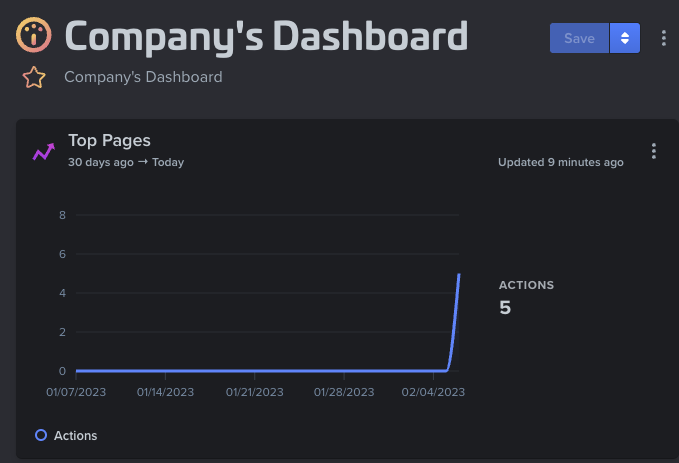The height and width of the screenshot is (463, 679).
Task: Open the save options dropdown arrows
Action: click(625, 38)
